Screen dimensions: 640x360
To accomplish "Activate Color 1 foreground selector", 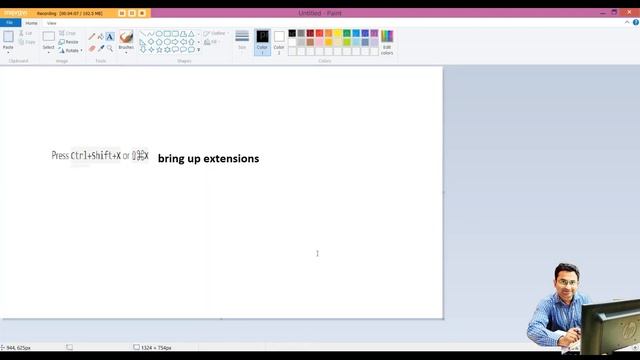I will [262, 42].
